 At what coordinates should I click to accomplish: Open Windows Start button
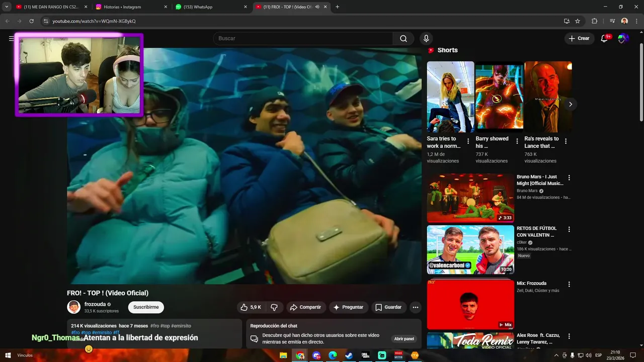pos(7,355)
